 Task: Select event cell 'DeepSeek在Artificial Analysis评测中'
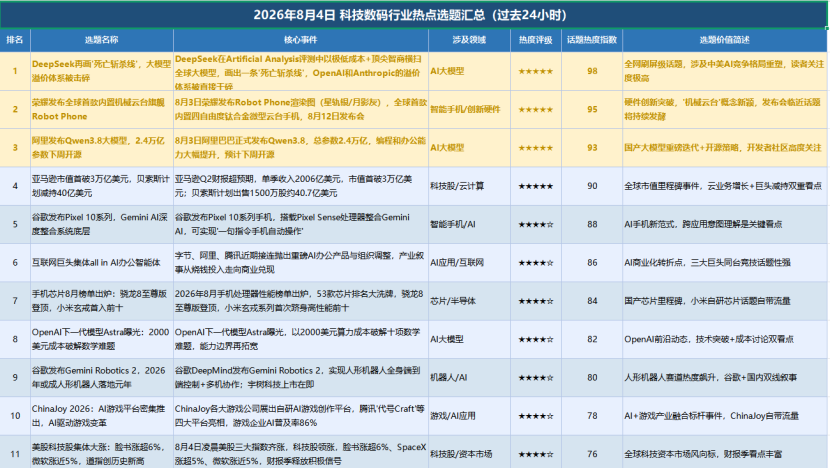pos(301,71)
